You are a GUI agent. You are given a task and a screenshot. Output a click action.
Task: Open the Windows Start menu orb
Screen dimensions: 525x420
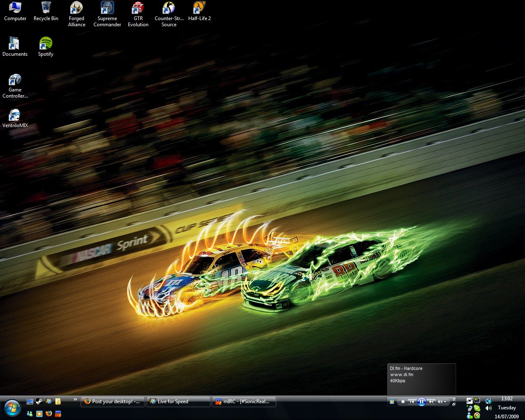[x=12, y=407]
